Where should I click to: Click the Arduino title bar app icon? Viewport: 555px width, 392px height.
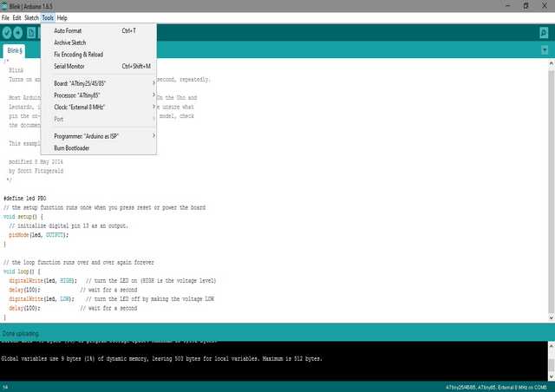[3, 6]
